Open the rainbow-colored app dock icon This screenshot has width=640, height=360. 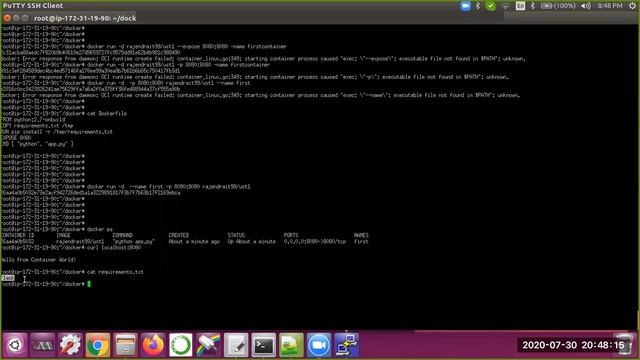(x=208, y=345)
